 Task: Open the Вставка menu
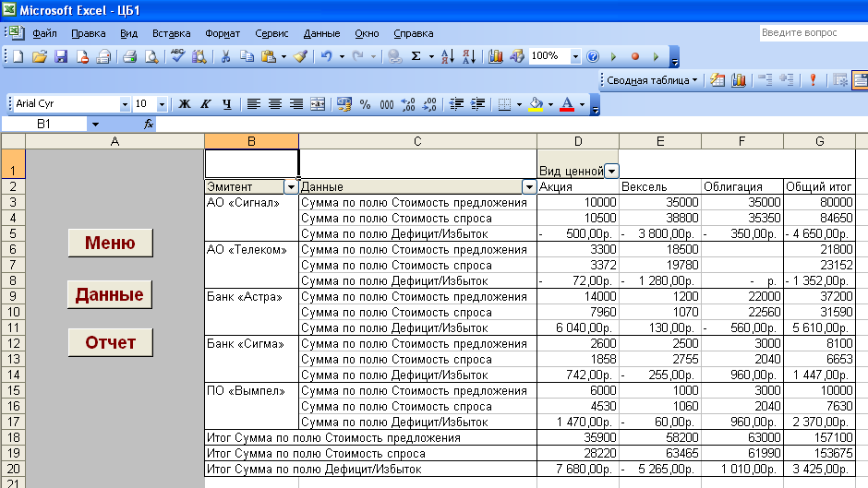171,33
